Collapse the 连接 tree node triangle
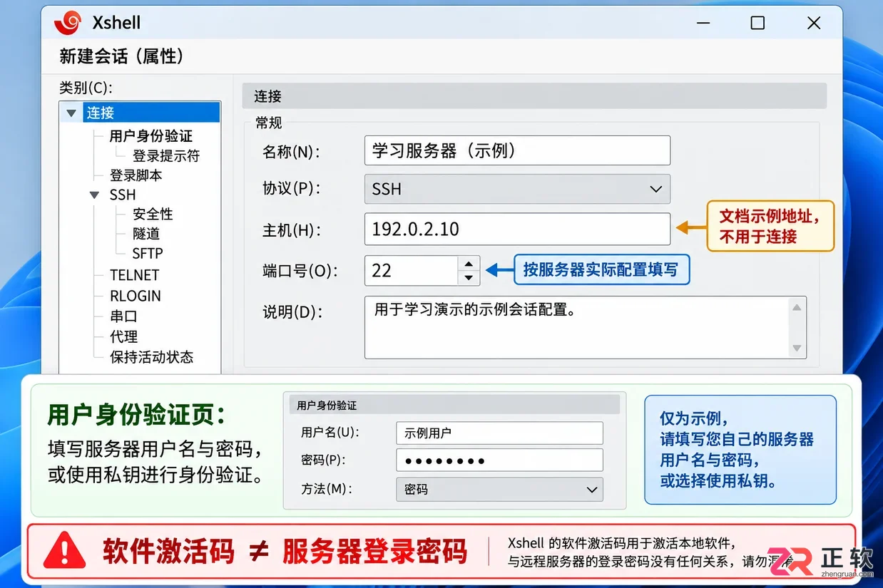This screenshot has height=588, width=883. click(71, 113)
